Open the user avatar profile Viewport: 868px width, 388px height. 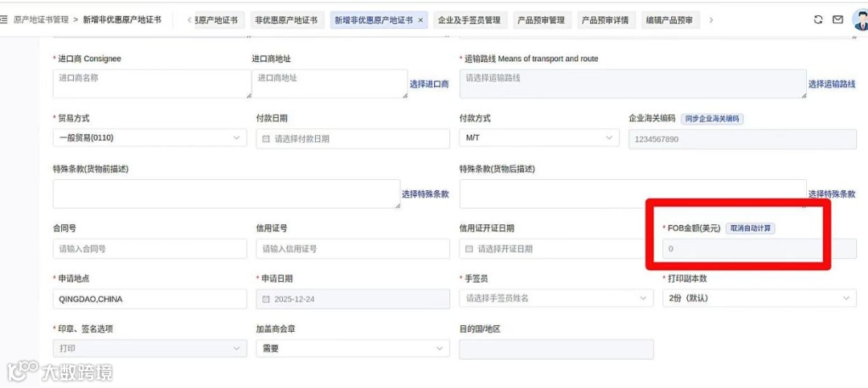coord(860,20)
